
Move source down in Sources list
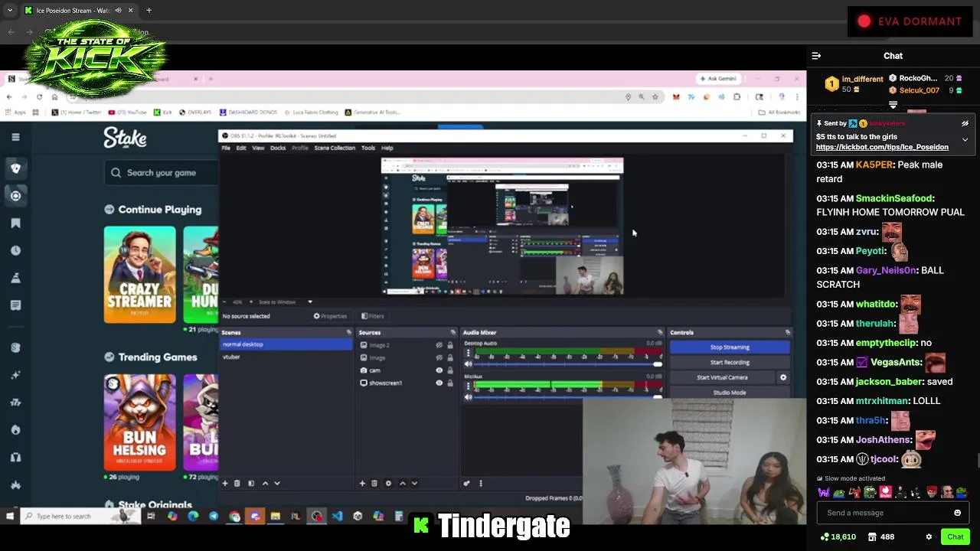point(414,483)
